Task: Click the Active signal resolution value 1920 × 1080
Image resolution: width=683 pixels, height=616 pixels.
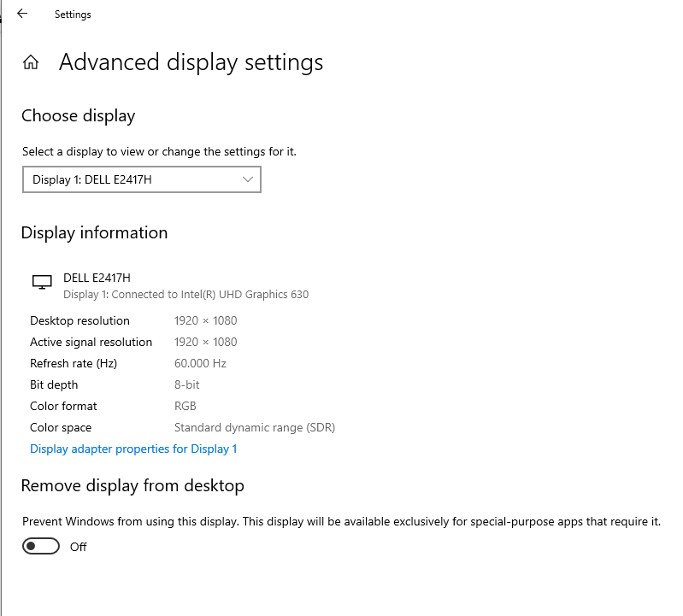Action: tap(206, 342)
